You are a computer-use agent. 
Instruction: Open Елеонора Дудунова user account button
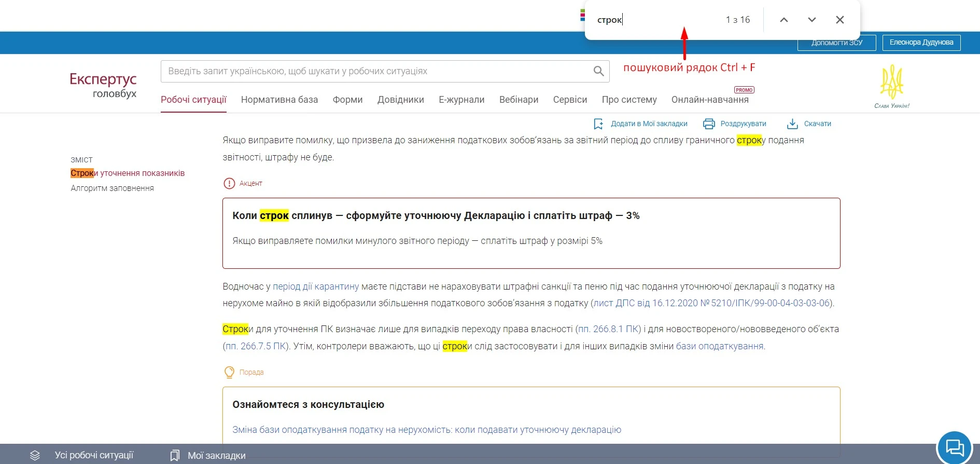pos(921,43)
